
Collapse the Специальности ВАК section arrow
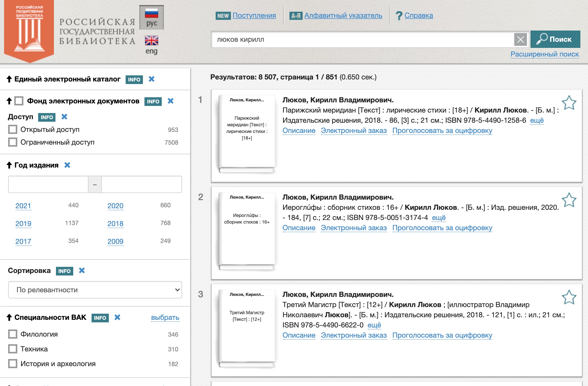coord(9,318)
